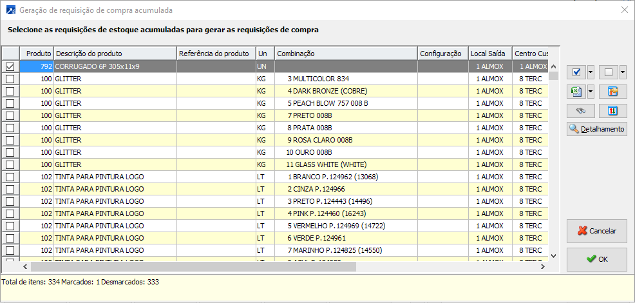The image size is (644, 307).
Task: Click the Referência do produto column header
Action: pyautogui.click(x=216, y=54)
